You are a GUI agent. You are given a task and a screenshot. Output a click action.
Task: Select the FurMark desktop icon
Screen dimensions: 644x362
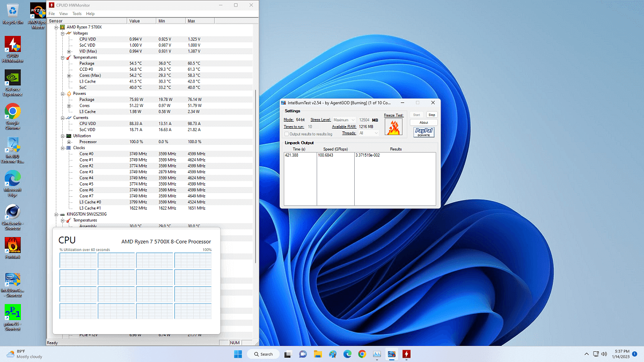click(x=13, y=247)
